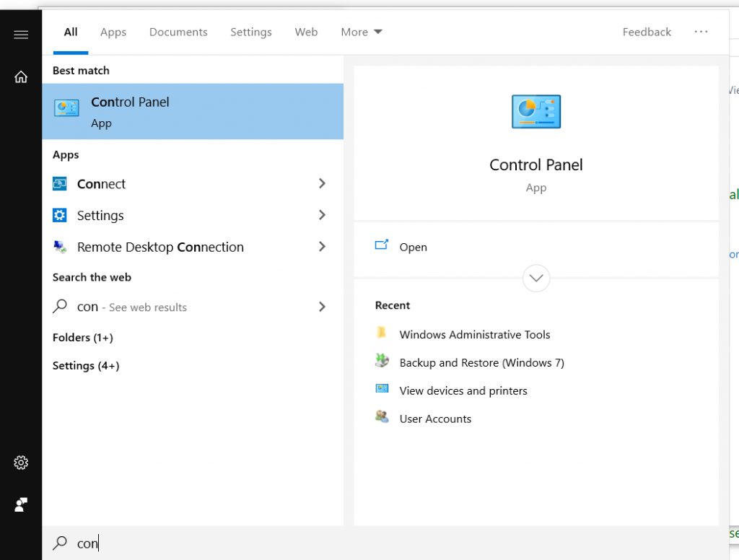Click the Backup and Restore icon
This screenshot has height=560, width=739.
pos(382,361)
